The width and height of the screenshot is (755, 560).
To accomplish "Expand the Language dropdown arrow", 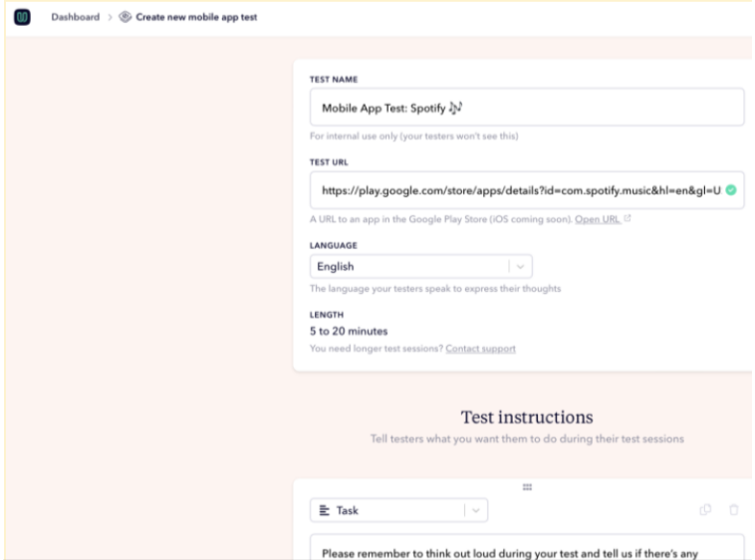I will pos(520,266).
